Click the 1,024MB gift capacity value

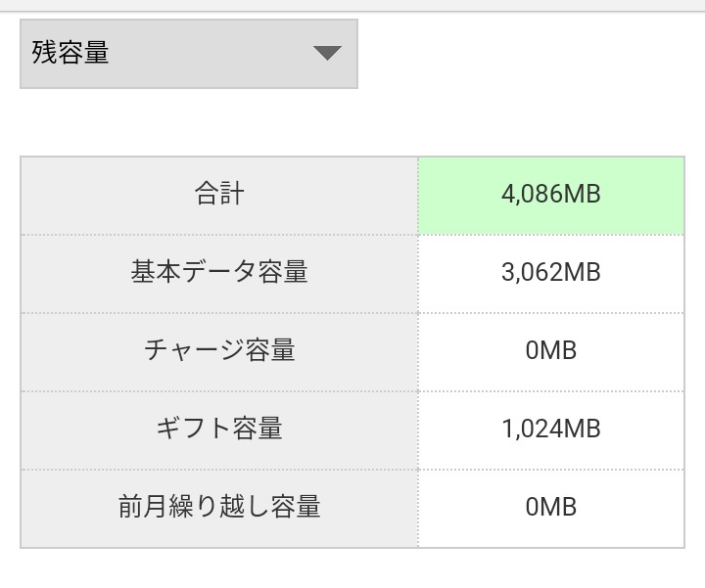pyautogui.click(x=550, y=429)
